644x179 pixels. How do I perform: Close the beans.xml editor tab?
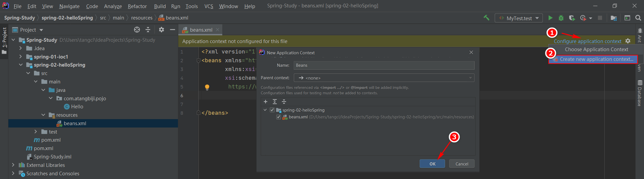[x=218, y=30]
